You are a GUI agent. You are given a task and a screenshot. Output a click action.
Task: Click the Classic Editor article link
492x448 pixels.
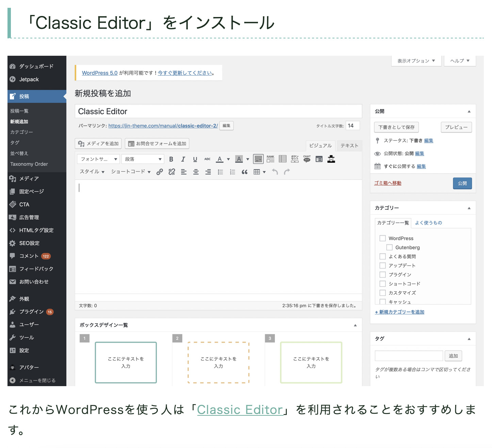click(x=240, y=410)
